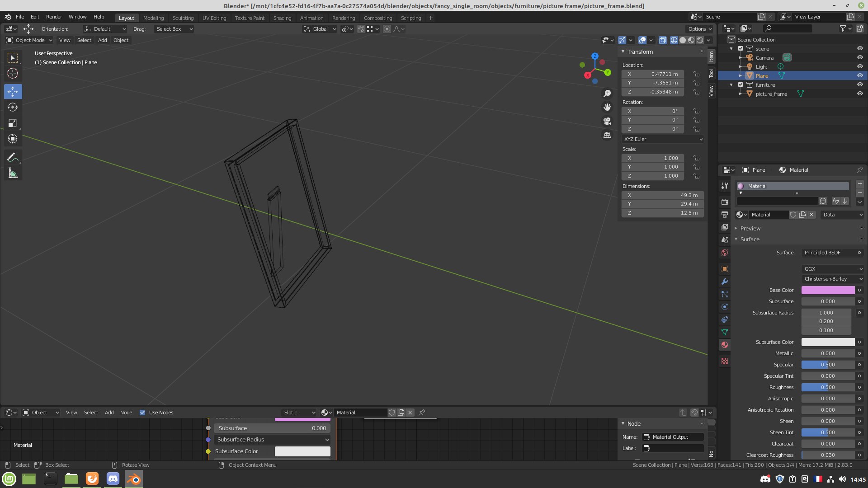The height and width of the screenshot is (488, 868).
Task: Open the Linux Mint start menu
Action: click(9, 479)
